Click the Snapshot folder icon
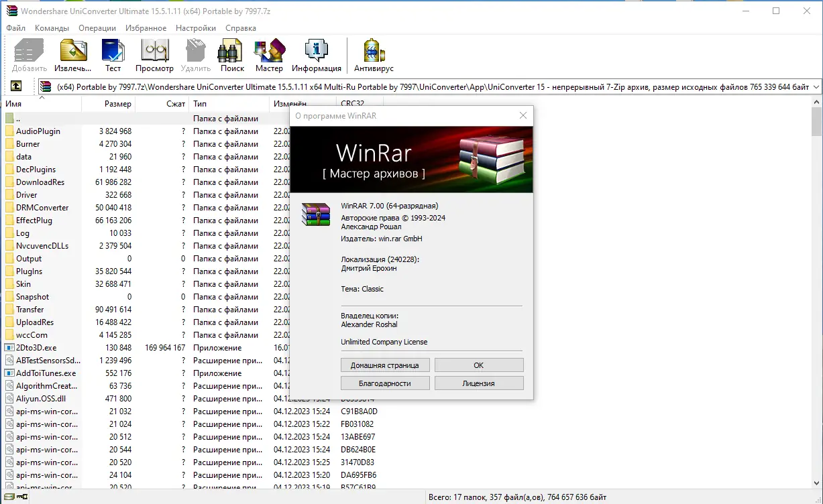The height and width of the screenshot is (504, 823). 9,297
